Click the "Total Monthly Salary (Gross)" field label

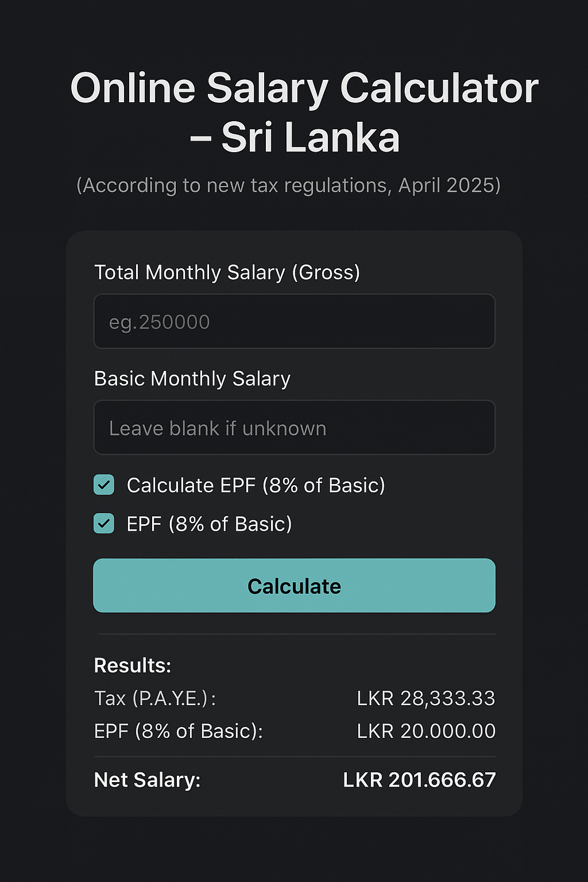pyautogui.click(x=227, y=272)
